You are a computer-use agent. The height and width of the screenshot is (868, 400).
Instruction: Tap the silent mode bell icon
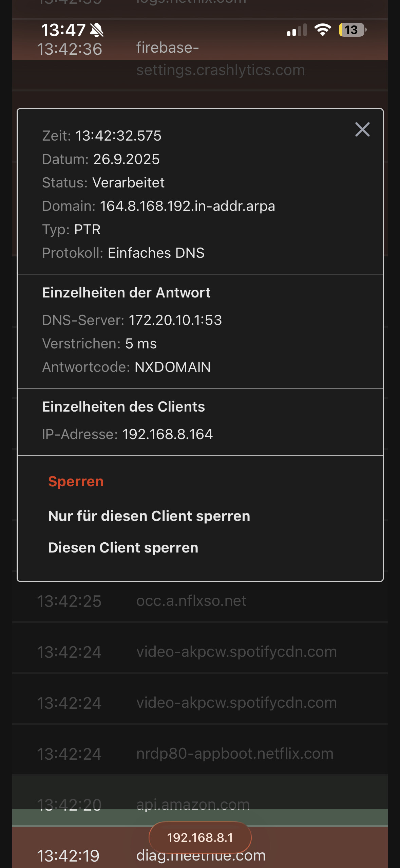click(97, 30)
